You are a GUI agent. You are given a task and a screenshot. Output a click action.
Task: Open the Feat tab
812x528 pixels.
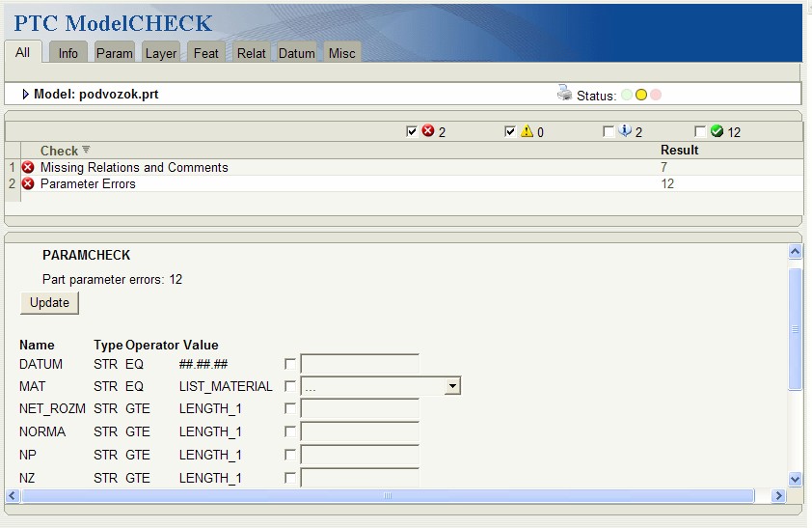click(205, 53)
